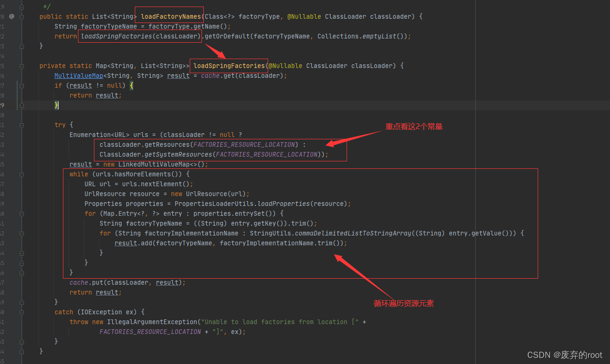Screen dimensions: 610x364
Task: Click cache in 'cache.put(classLoader, result)'
Action: point(79,282)
